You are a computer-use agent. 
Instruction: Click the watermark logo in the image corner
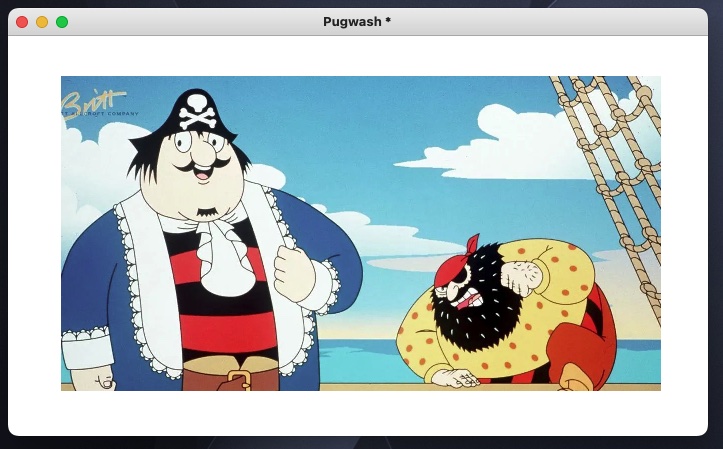point(94,102)
